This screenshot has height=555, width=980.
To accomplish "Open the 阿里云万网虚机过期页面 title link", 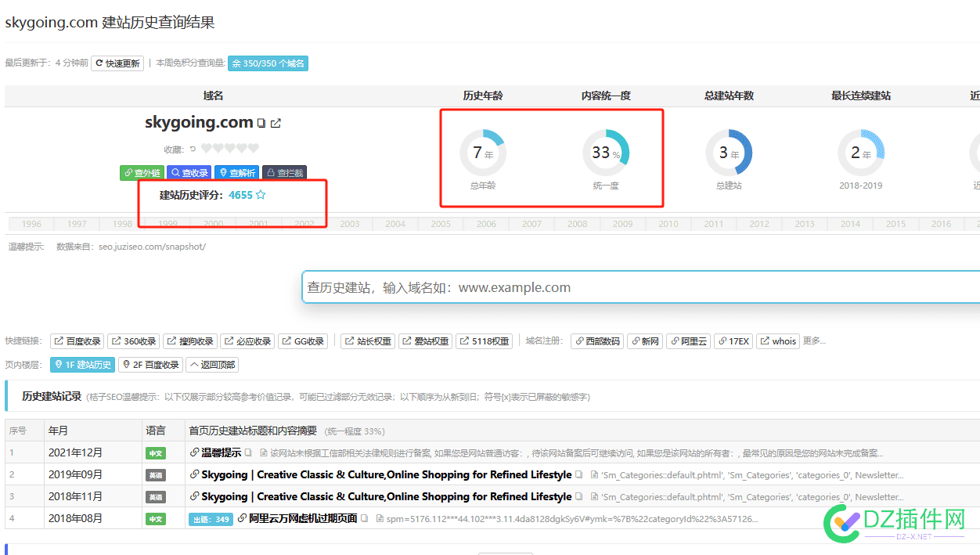I will pos(303,518).
